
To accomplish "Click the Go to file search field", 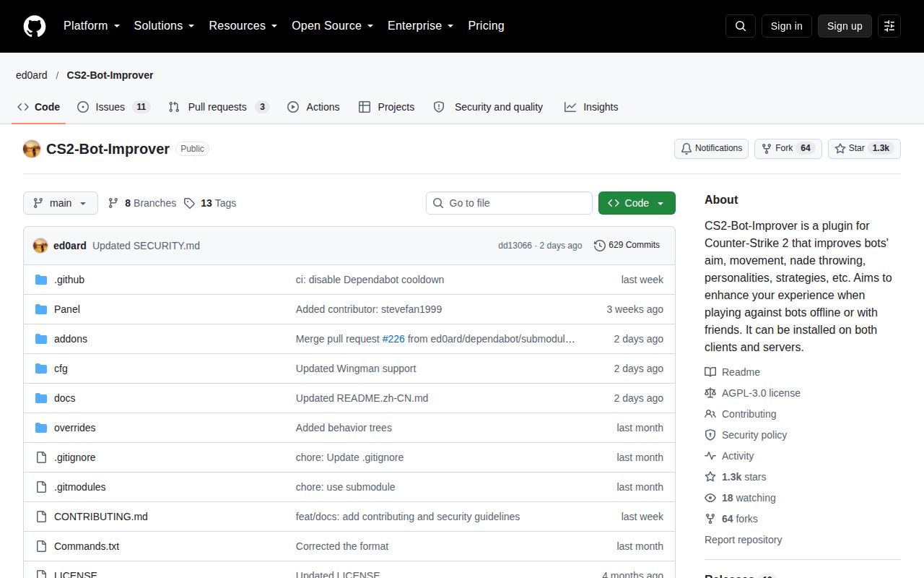I will pyautogui.click(x=509, y=203).
